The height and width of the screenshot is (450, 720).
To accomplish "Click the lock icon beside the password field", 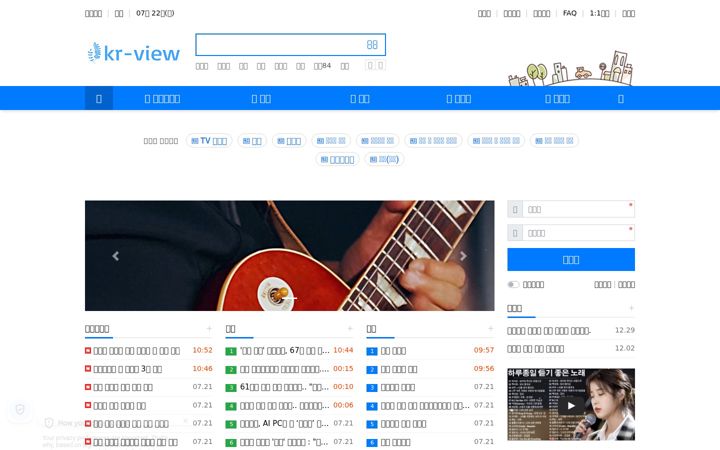I will tap(515, 233).
